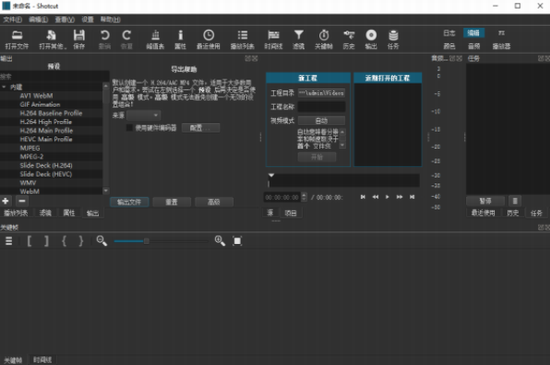This screenshot has height=365, width=550.
Task: Switch to the Project tab under player
Action: [290, 213]
